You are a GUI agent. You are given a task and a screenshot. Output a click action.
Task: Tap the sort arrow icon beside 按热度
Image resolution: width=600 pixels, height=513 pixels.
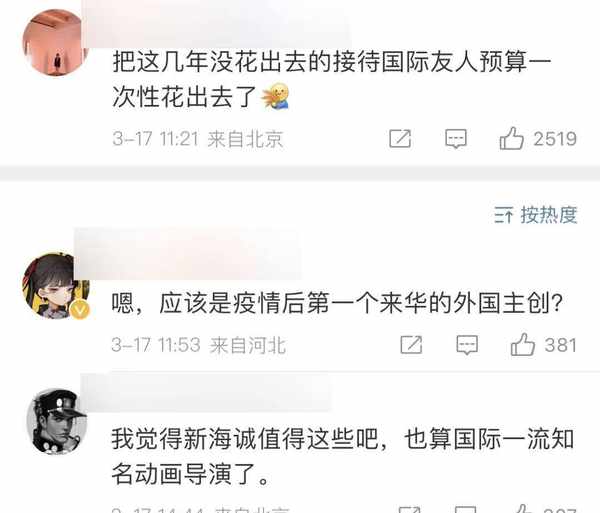point(503,215)
